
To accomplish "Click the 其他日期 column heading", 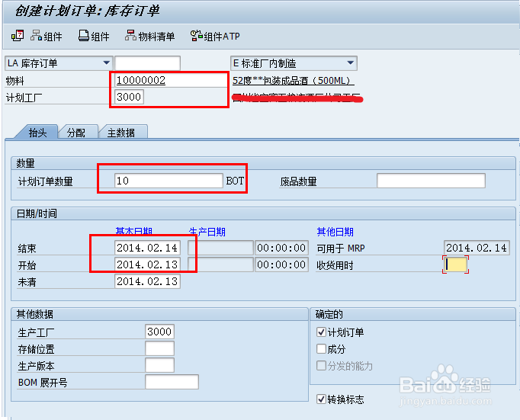I will (x=335, y=232).
